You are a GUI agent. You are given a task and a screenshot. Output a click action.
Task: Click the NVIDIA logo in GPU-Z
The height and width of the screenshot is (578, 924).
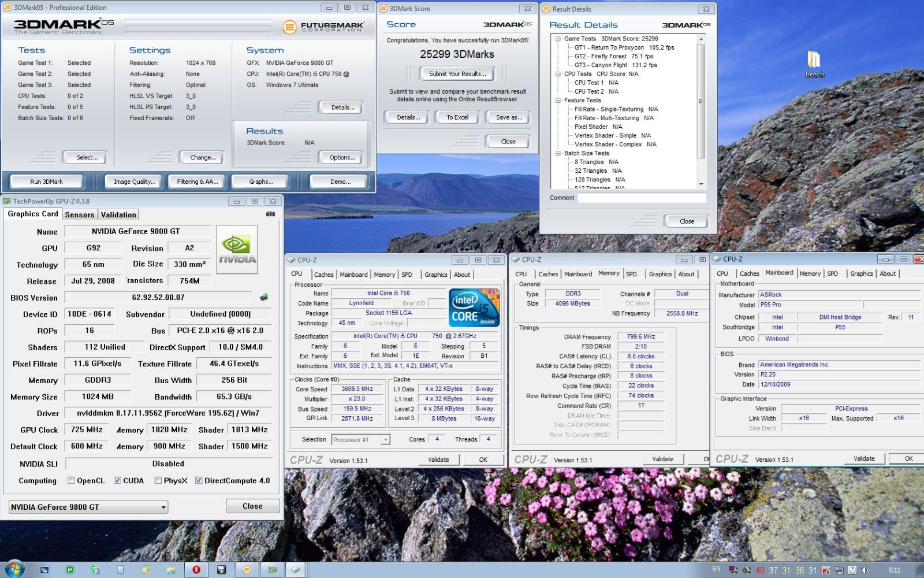(237, 249)
